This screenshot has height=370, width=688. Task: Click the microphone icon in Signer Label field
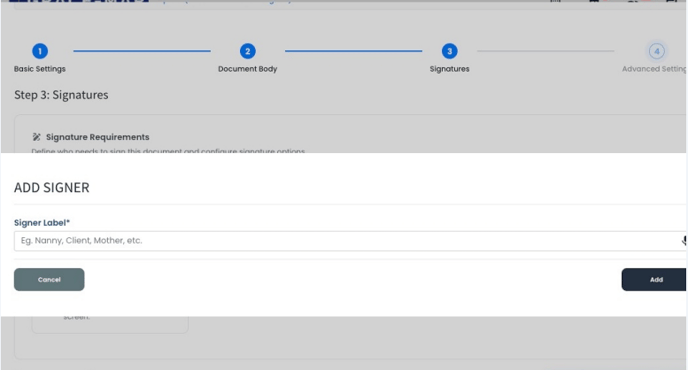pos(684,241)
